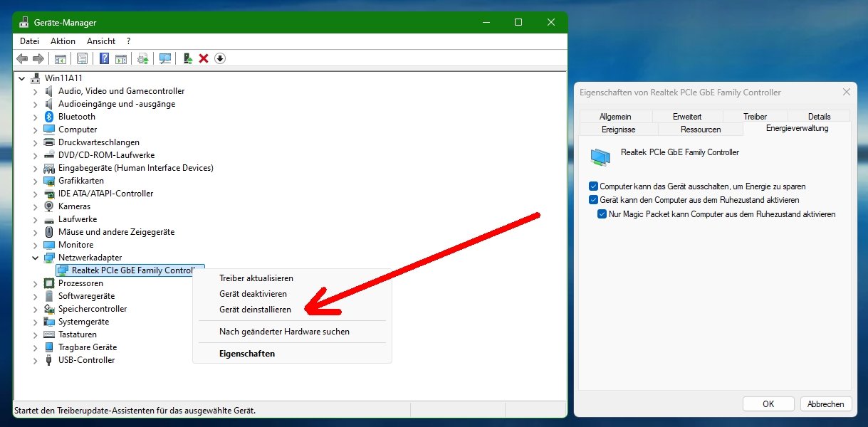This screenshot has height=427, width=868.
Task: Select the Monitore category icon
Action: click(49, 245)
